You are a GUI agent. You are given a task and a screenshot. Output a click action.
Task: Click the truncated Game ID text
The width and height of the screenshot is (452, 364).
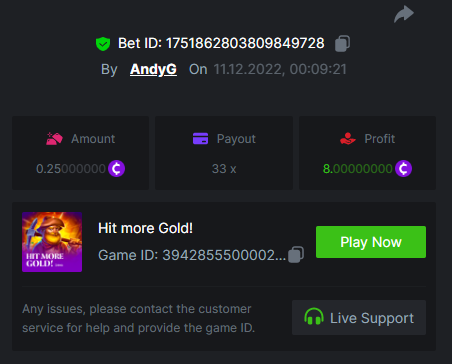[x=192, y=255]
